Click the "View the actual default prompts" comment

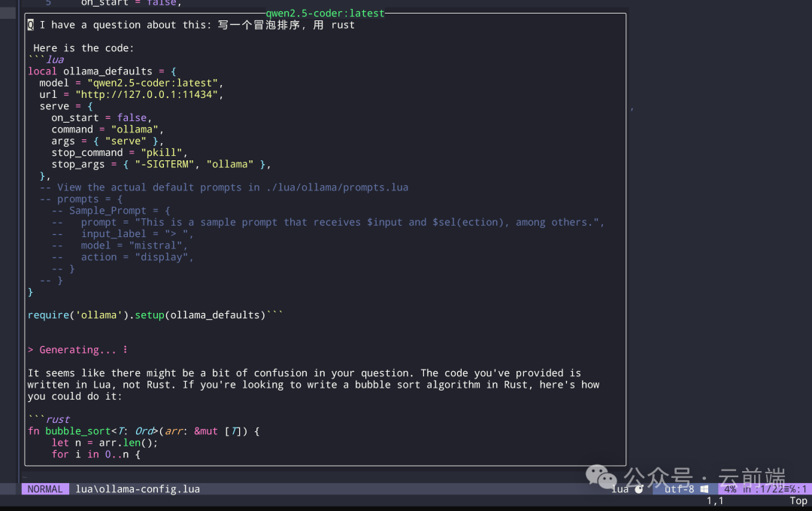pyautogui.click(x=224, y=187)
